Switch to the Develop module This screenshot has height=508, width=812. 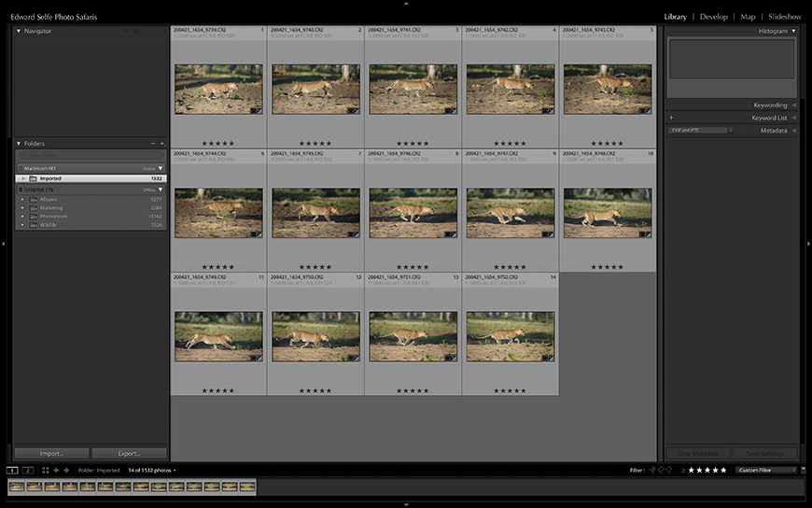(x=713, y=17)
